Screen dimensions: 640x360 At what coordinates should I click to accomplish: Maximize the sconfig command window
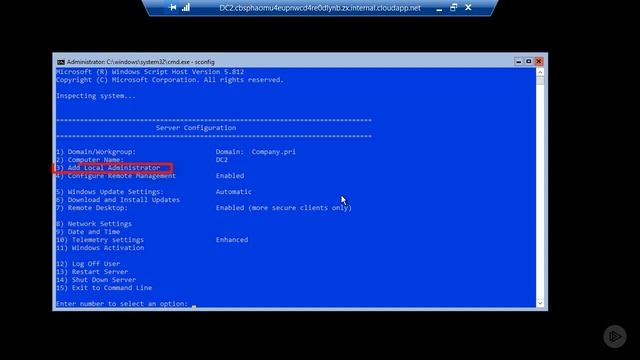[x=529, y=62]
